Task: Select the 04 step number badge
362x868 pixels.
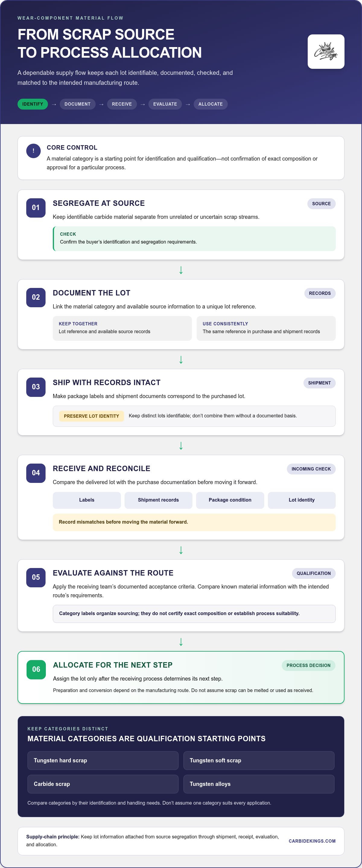Action: tap(36, 473)
